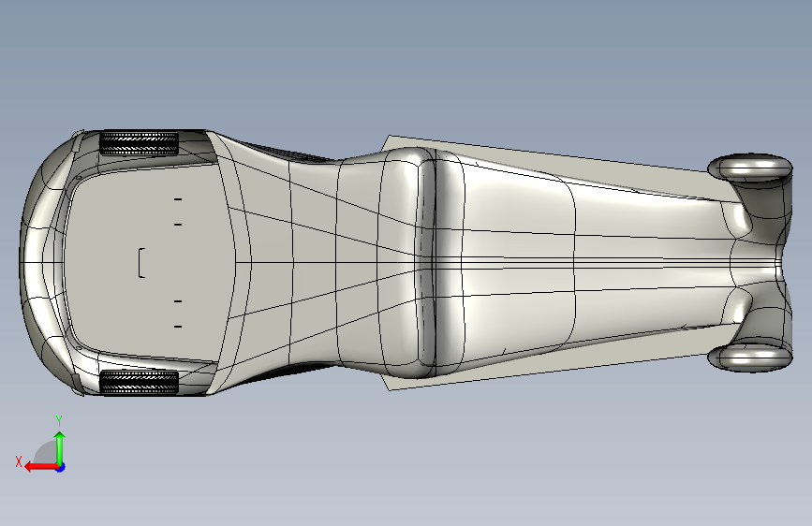Select the upper treaded tire on the car
This screenshot has height=526, width=812.
click(139, 143)
